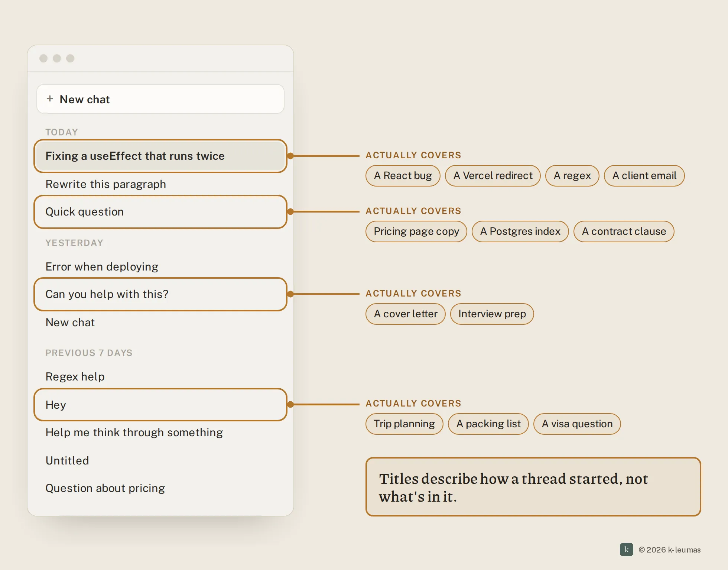Open the 'Rewrite this paragraph' chat
The image size is (728, 570).
(x=160, y=184)
